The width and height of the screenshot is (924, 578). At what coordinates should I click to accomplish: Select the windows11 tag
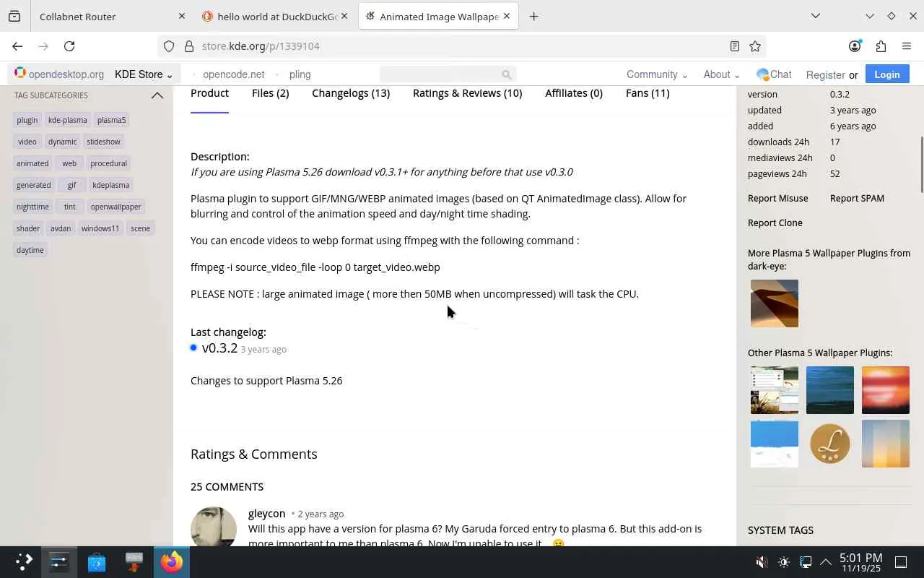pyautogui.click(x=100, y=228)
